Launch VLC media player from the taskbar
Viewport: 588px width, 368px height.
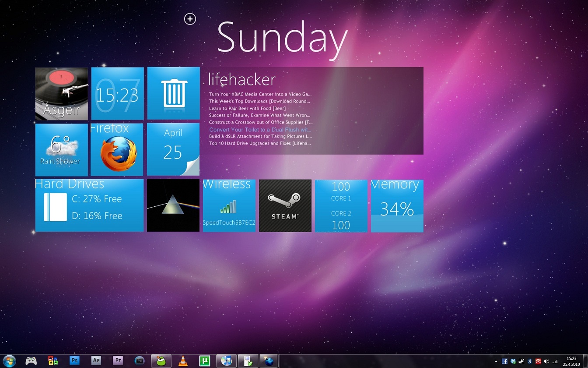point(182,361)
